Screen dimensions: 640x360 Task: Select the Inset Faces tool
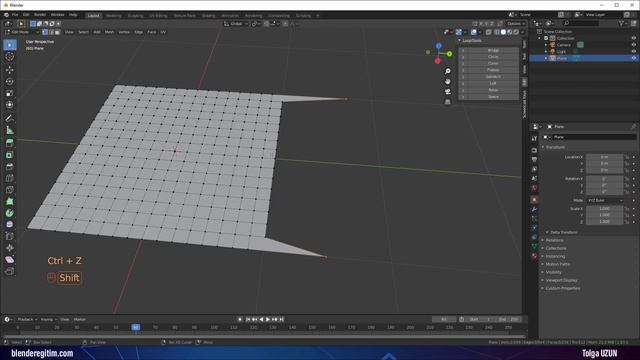tap(9, 155)
